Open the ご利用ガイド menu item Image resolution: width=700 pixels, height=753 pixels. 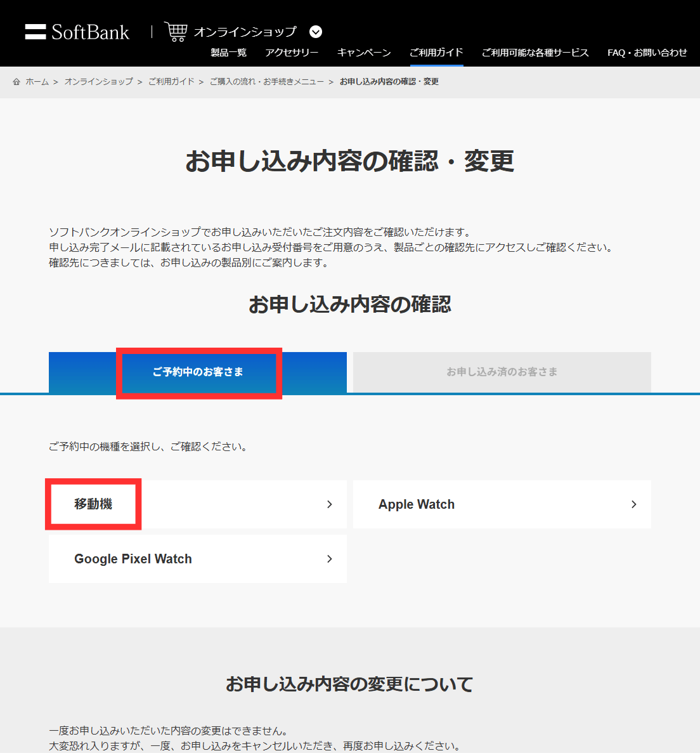point(436,53)
